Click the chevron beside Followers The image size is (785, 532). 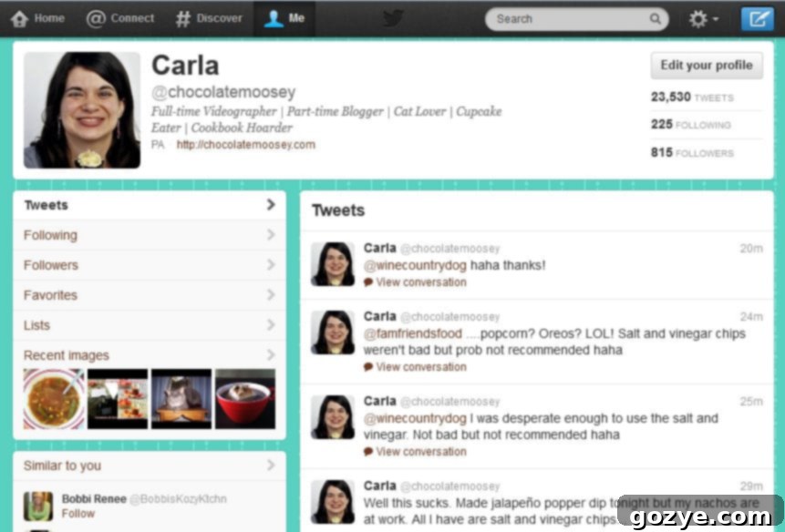271,264
